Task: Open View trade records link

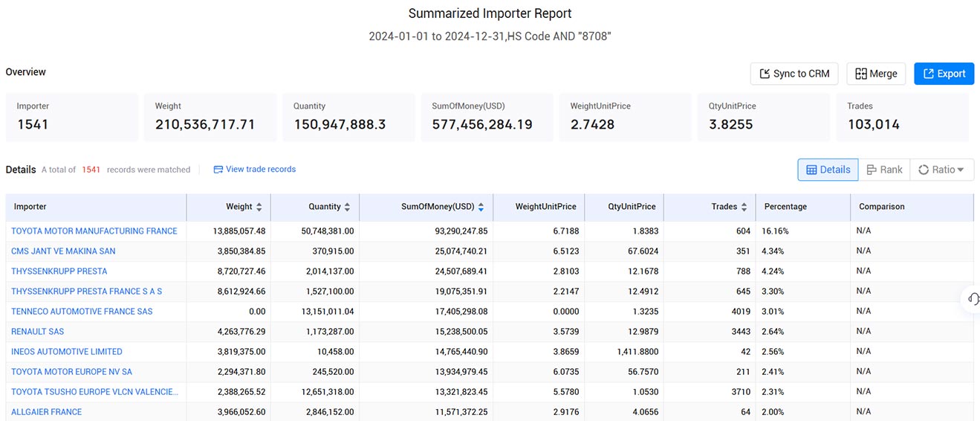Action: click(x=254, y=170)
